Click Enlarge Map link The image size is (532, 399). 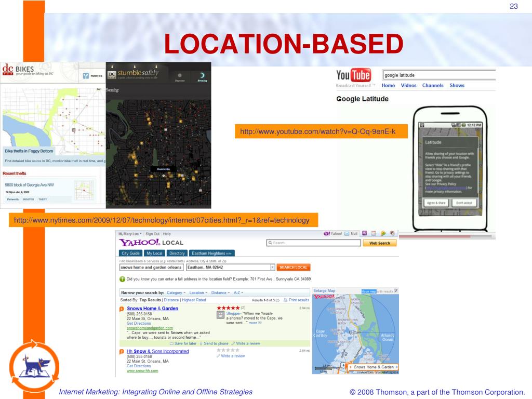pos(324,290)
